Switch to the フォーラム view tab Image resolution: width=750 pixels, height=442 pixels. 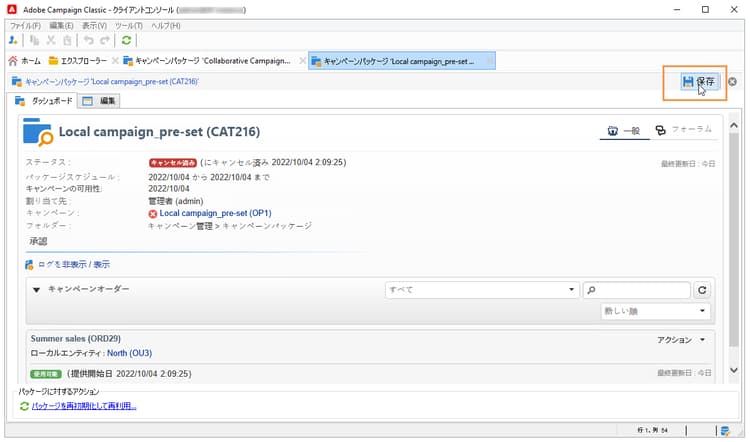(684, 130)
